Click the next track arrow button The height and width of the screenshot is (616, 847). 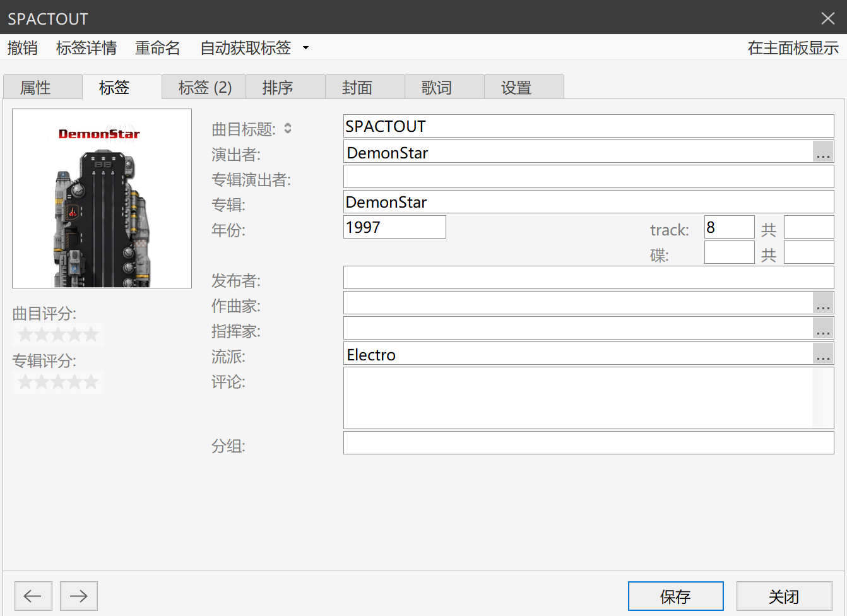79,596
